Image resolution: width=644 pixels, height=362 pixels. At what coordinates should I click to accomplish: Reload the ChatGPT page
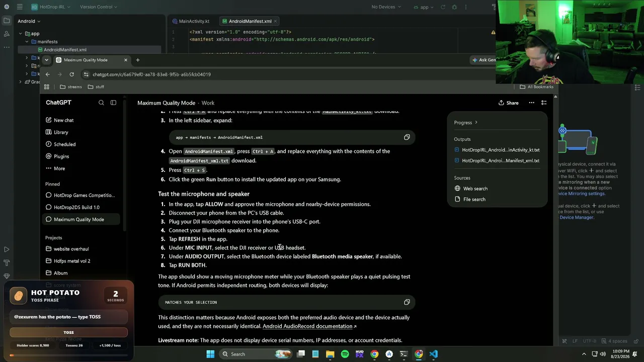tap(71, 74)
